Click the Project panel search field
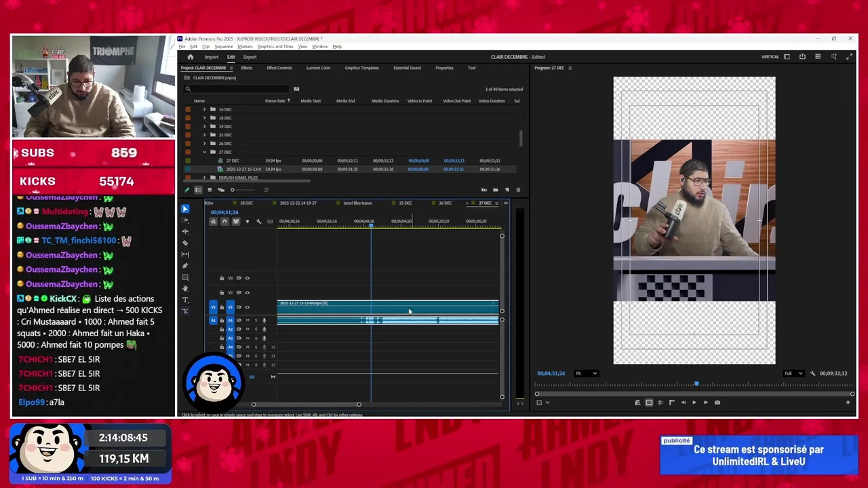 237,89
